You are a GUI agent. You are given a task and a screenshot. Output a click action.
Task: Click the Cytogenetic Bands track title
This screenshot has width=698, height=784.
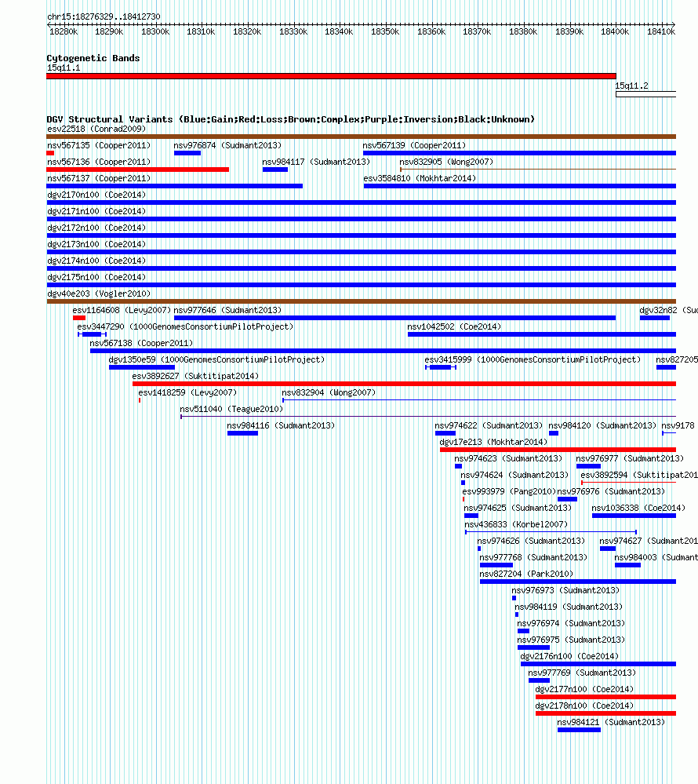pos(93,58)
